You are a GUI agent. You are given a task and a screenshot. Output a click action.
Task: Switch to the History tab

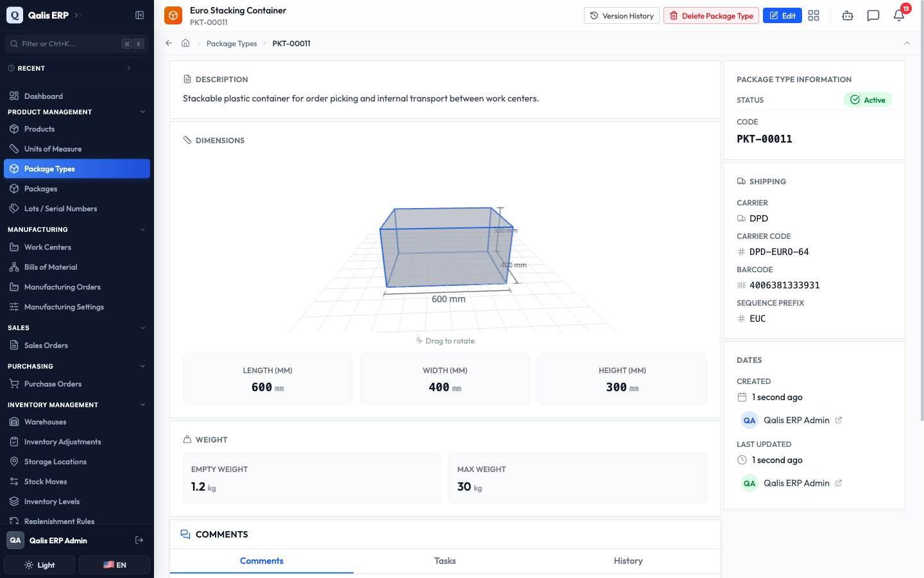(628, 561)
